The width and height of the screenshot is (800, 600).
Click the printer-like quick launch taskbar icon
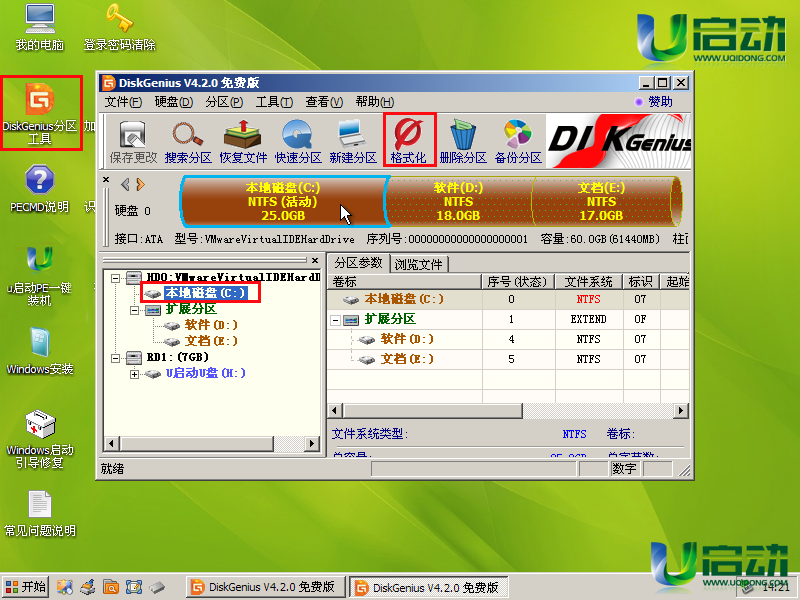point(88,587)
